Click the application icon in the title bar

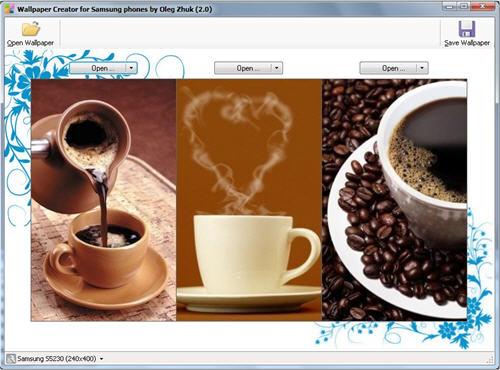tap(9, 9)
